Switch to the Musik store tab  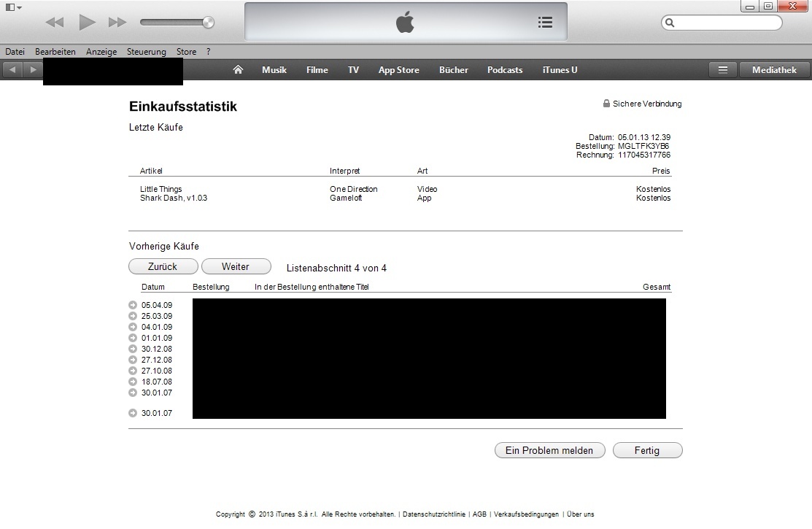tap(274, 70)
